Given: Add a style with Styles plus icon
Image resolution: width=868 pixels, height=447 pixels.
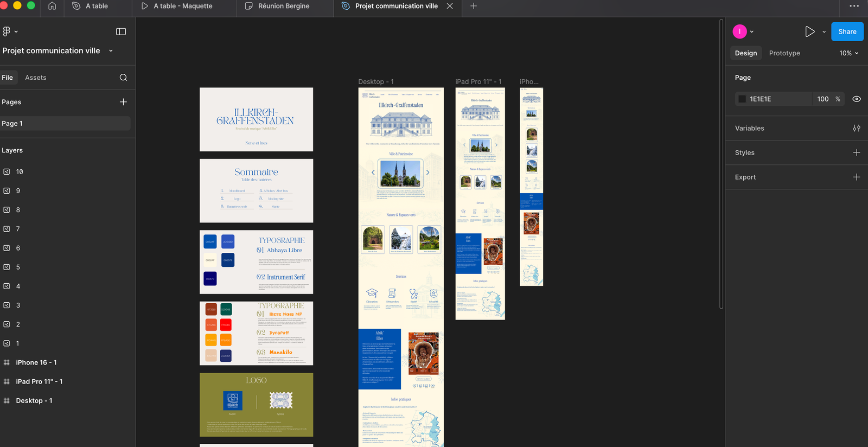Looking at the screenshot, I should click(x=856, y=153).
